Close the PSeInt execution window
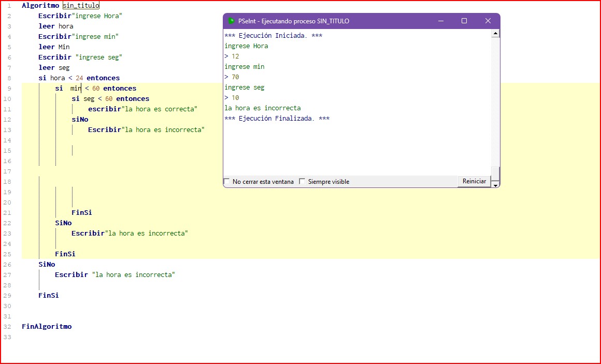 (x=488, y=21)
